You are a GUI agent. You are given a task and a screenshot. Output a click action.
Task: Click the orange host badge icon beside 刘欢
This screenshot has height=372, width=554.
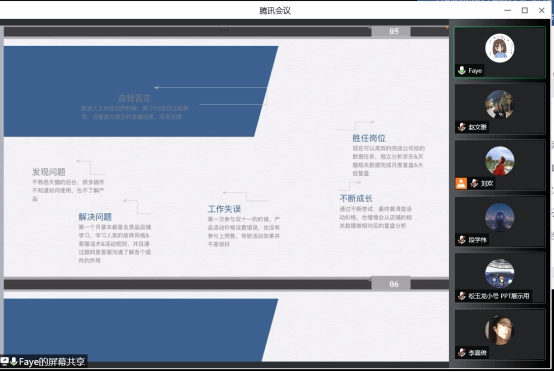[x=461, y=183]
